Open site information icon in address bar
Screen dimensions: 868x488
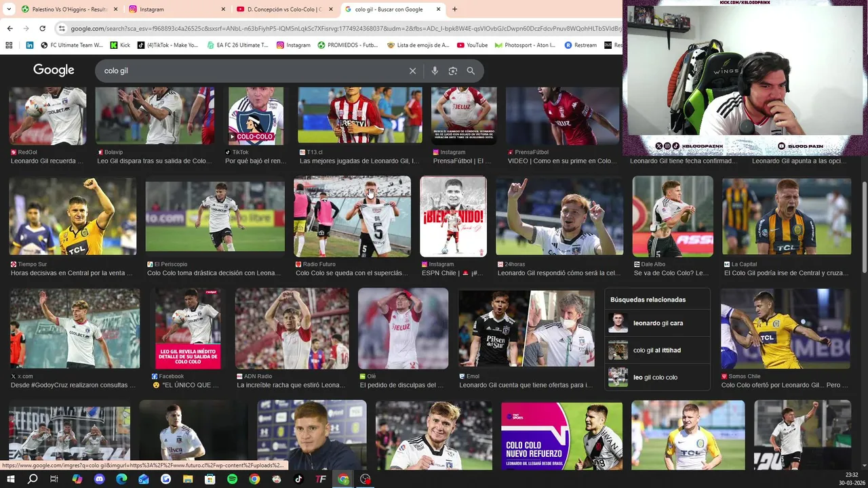(62, 28)
